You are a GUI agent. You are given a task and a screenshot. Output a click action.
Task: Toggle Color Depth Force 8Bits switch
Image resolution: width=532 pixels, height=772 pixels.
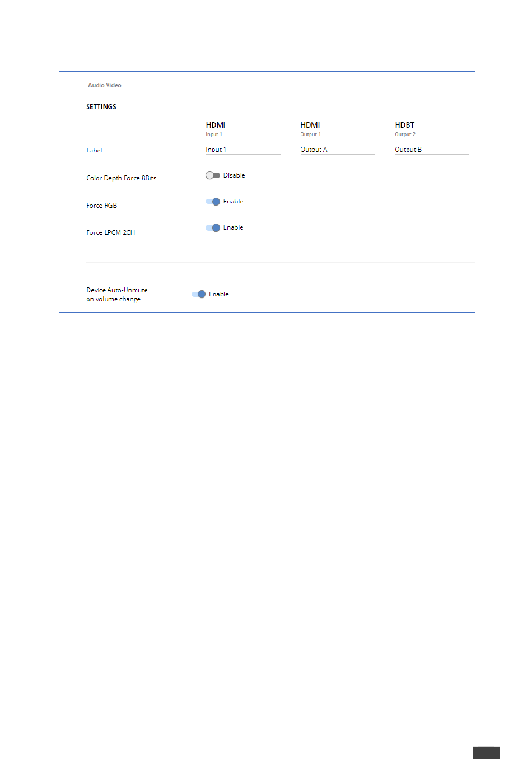coord(212,175)
